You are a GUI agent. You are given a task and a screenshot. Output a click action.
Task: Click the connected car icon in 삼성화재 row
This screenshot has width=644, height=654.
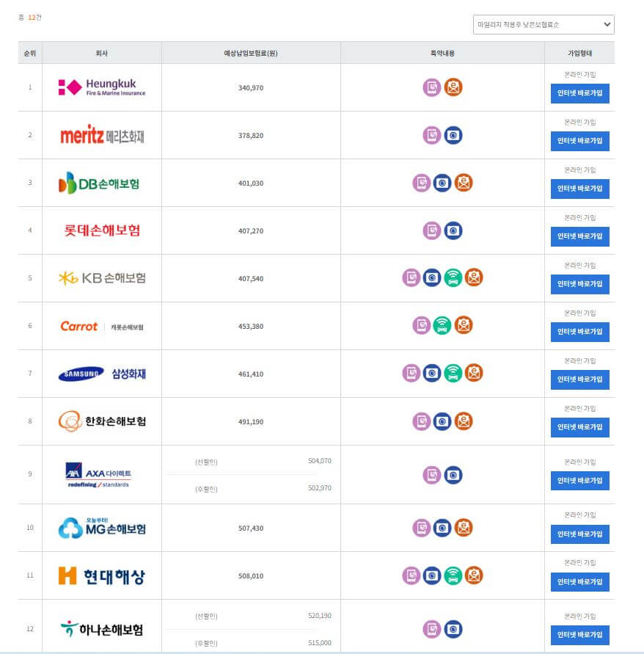(452, 374)
